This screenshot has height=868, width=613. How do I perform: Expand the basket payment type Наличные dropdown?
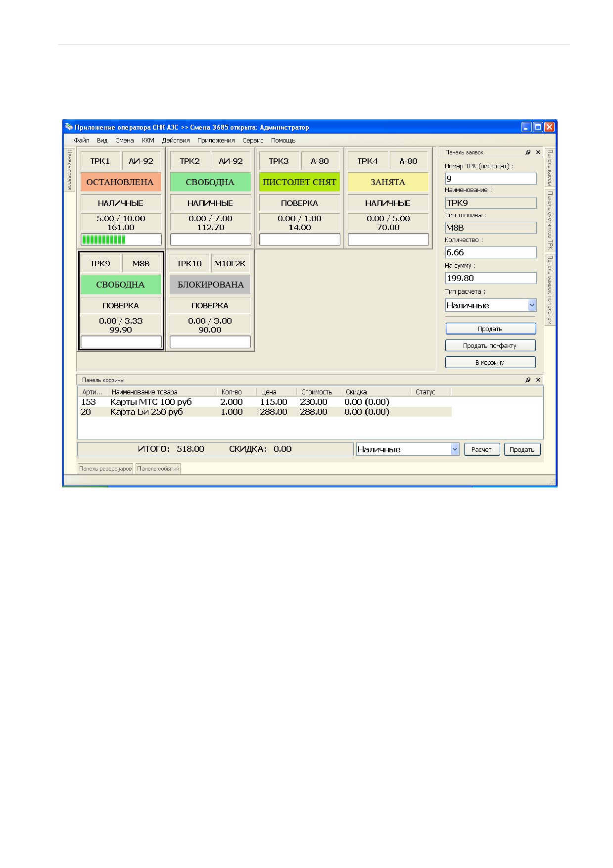[455, 449]
